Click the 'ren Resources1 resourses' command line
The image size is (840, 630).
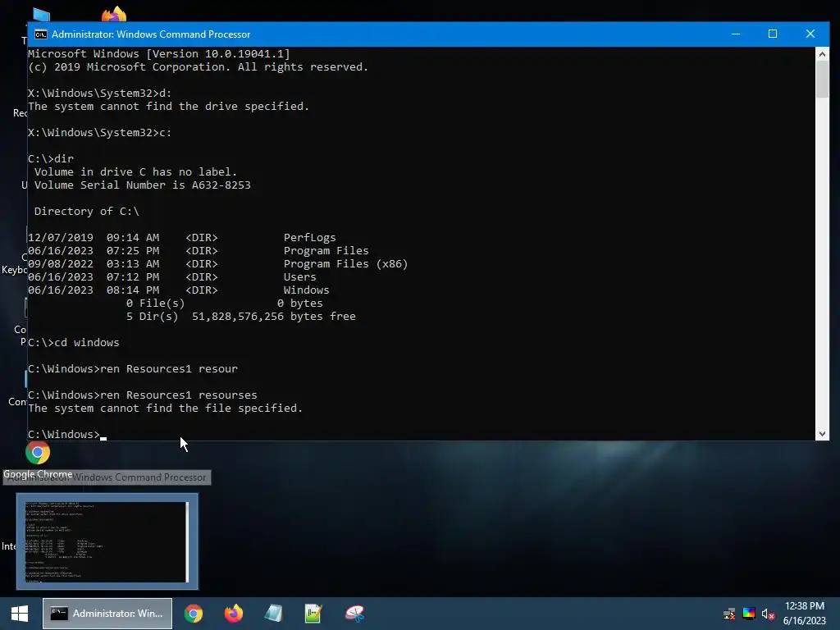143,395
